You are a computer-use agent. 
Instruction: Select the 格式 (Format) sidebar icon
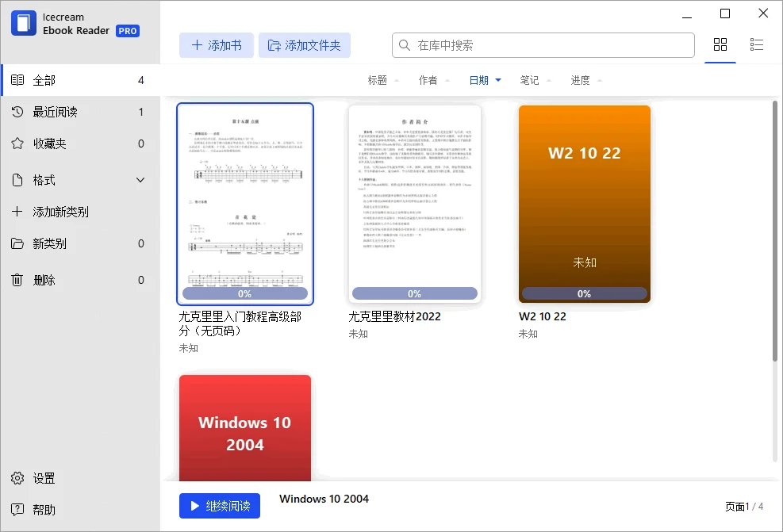pos(17,180)
